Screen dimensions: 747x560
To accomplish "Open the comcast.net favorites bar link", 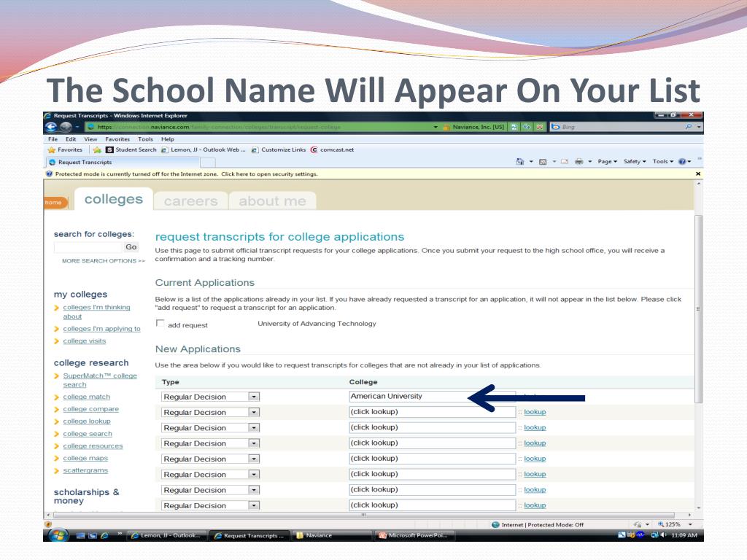I will (333, 149).
